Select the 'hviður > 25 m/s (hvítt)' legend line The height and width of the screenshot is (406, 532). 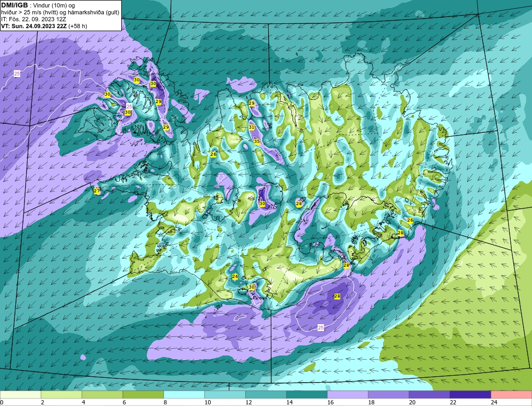click(x=29, y=13)
